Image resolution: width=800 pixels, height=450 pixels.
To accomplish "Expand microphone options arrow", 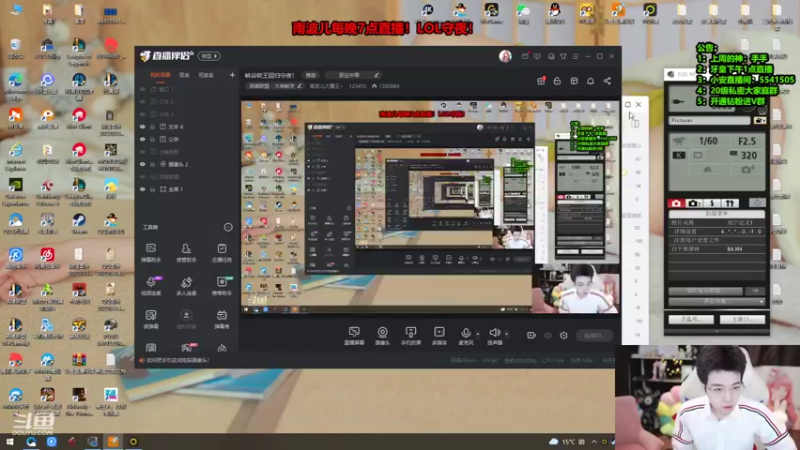I will (x=478, y=334).
